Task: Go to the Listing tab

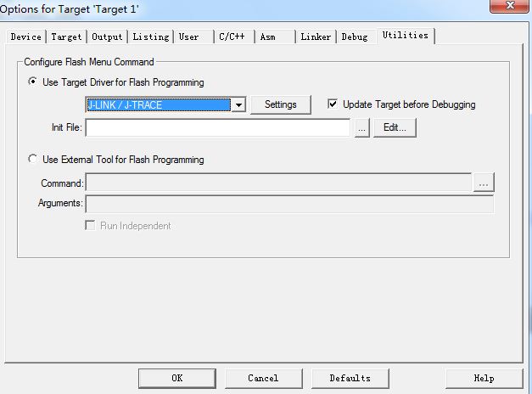Action: click(151, 37)
